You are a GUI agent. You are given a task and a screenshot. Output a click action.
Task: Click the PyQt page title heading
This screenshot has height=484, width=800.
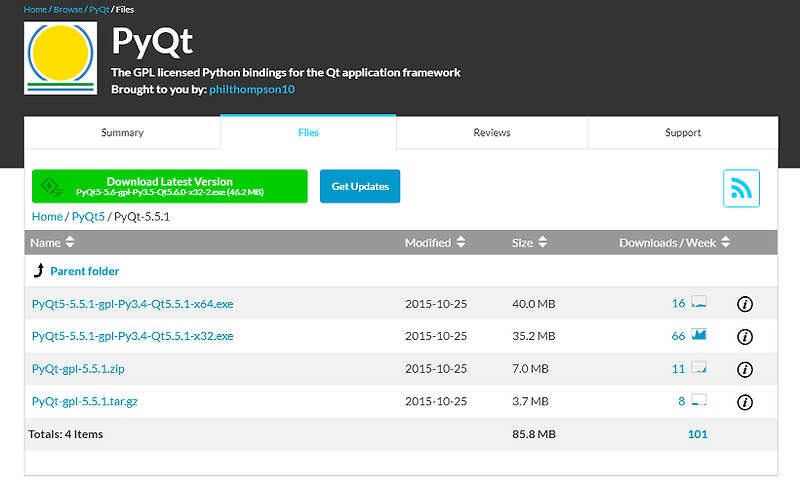[x=152, y=41]
